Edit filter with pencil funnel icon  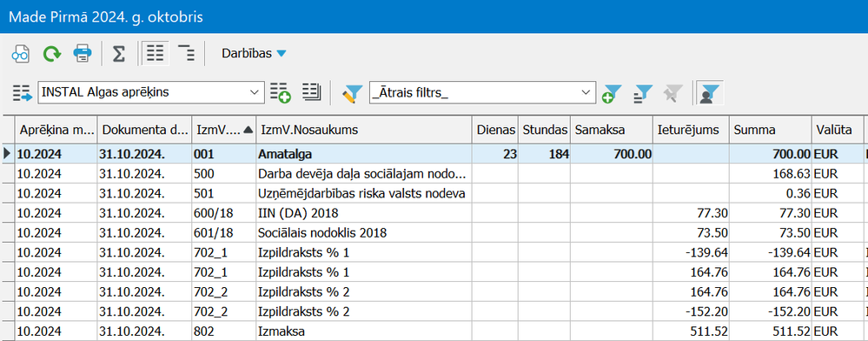(352, 93)
